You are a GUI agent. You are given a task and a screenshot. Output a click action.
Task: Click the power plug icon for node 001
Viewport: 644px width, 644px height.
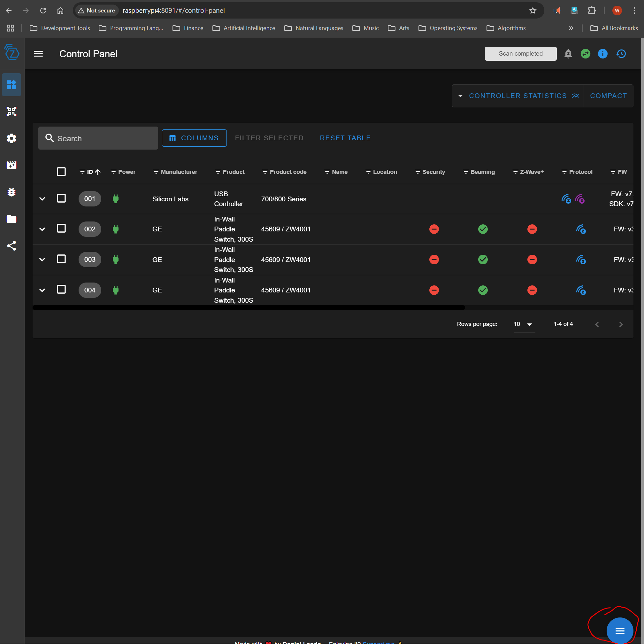116,199
